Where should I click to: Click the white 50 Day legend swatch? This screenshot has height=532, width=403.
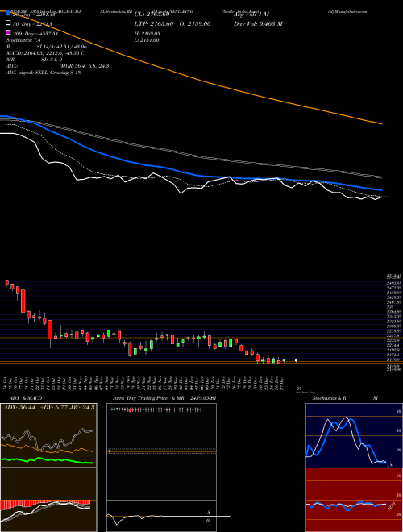[x=8, y=23]
